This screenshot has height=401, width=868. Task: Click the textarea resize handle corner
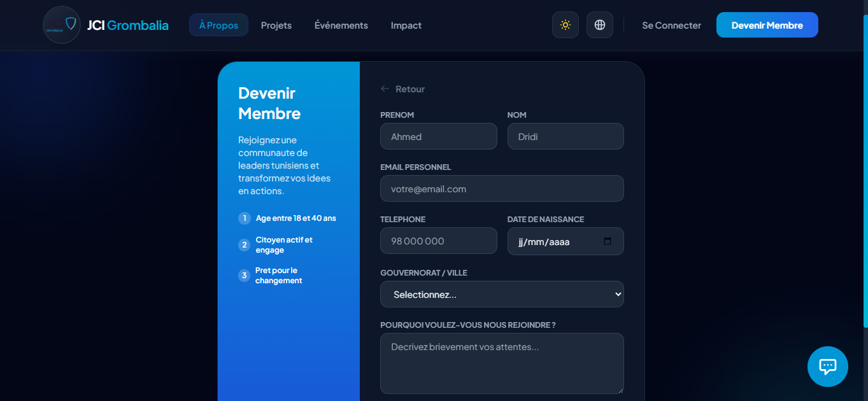(x=620, y=390)
